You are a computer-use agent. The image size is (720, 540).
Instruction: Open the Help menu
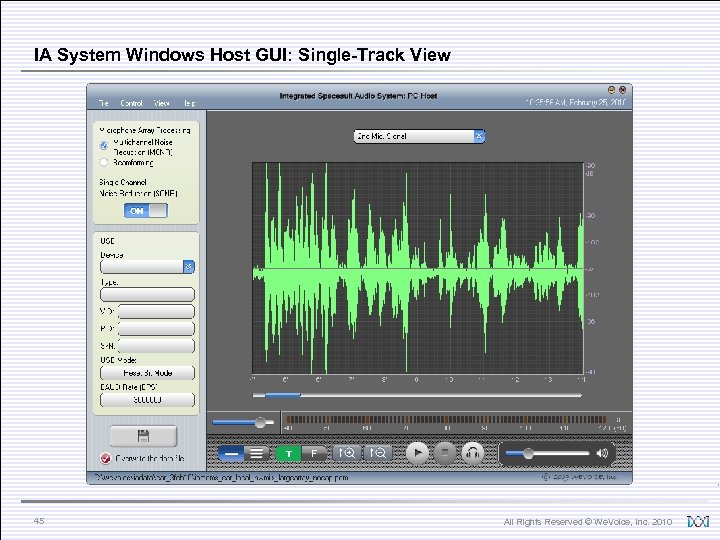pos(190,103)
